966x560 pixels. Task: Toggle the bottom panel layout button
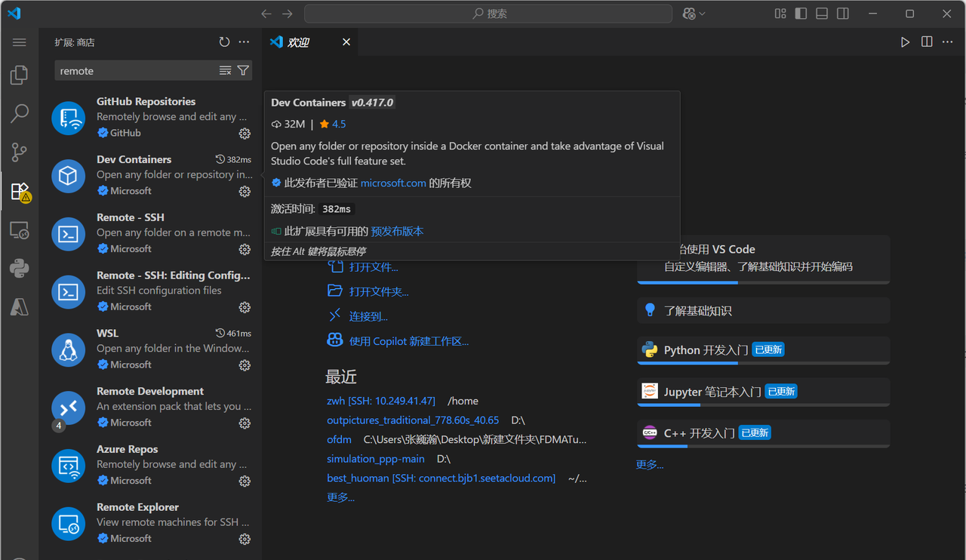pyautogui.click(x=822, y=14)
